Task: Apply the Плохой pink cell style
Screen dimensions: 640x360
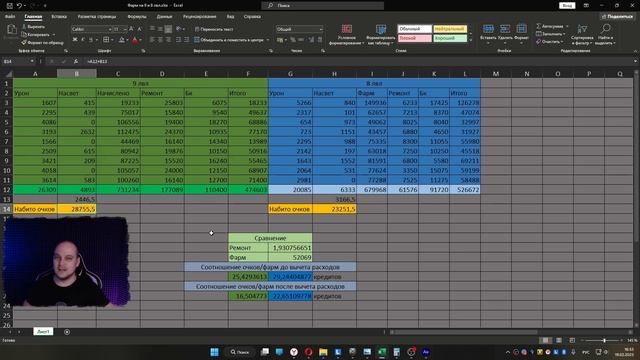Action: point(414,38)
